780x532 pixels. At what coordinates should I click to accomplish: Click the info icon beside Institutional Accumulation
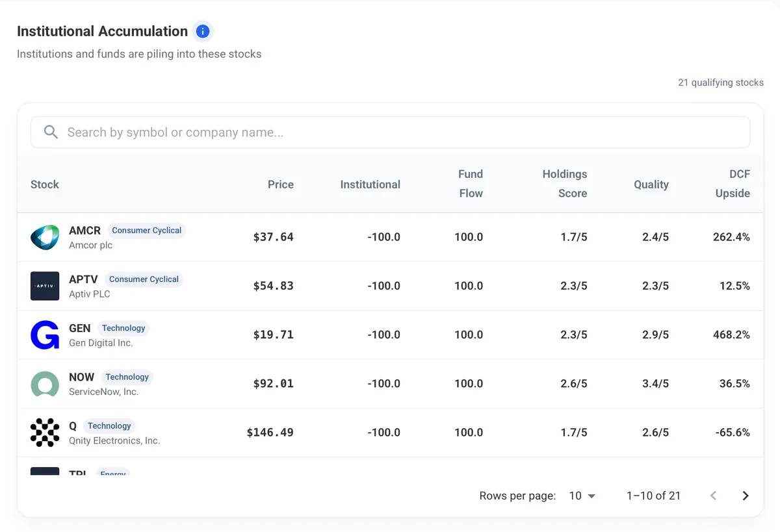coord(203,31)
